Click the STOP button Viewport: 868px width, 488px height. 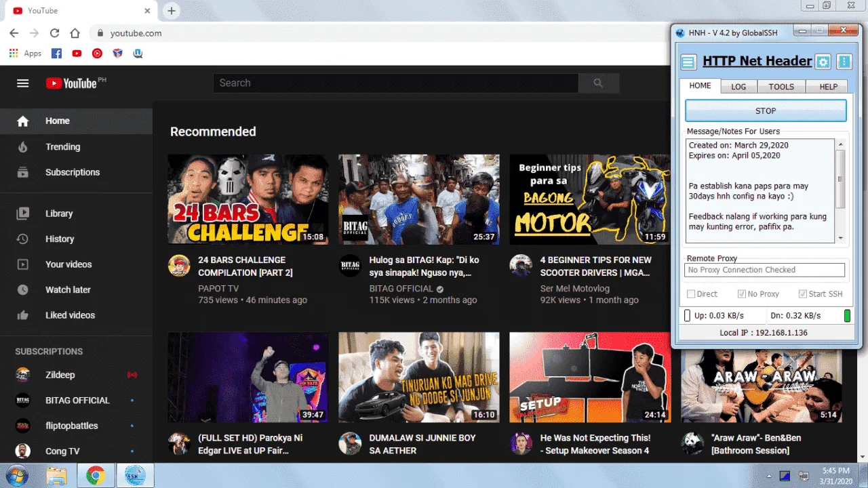pos(766,110)
